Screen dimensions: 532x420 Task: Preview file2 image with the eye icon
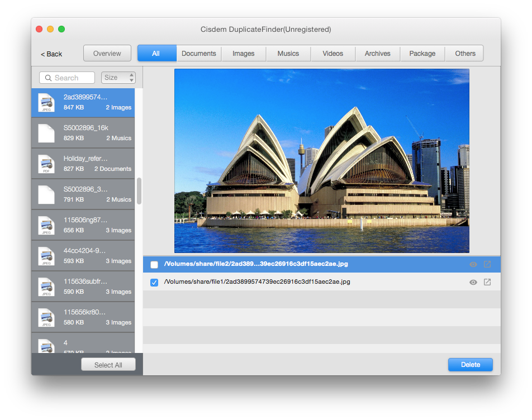coord(473,265)
